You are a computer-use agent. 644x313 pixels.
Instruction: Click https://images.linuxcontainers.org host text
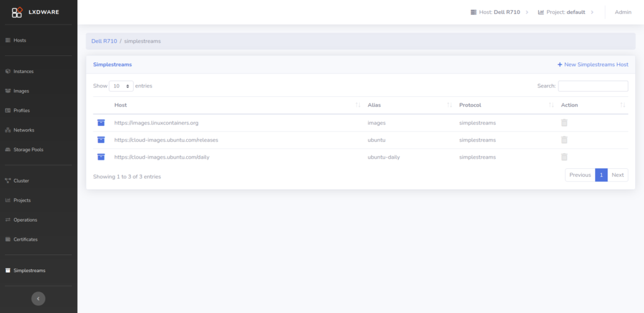tap(157, 123)
